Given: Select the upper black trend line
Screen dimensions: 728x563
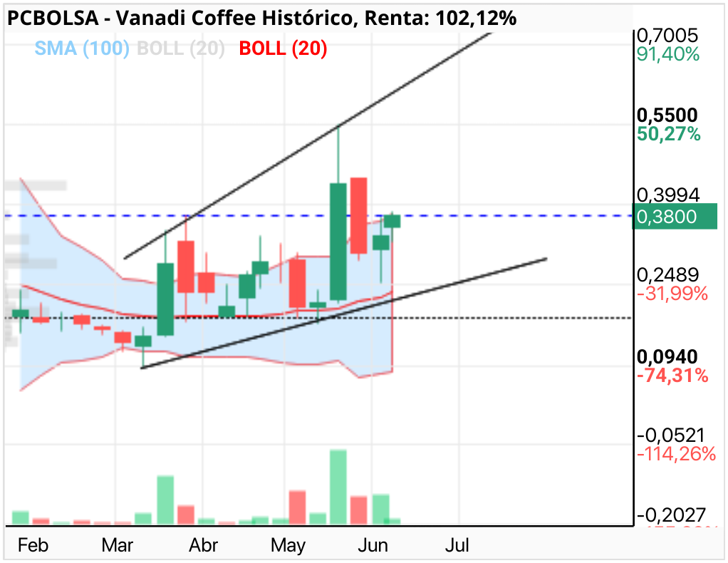Looking at the screenshot, I should point(308,145).
